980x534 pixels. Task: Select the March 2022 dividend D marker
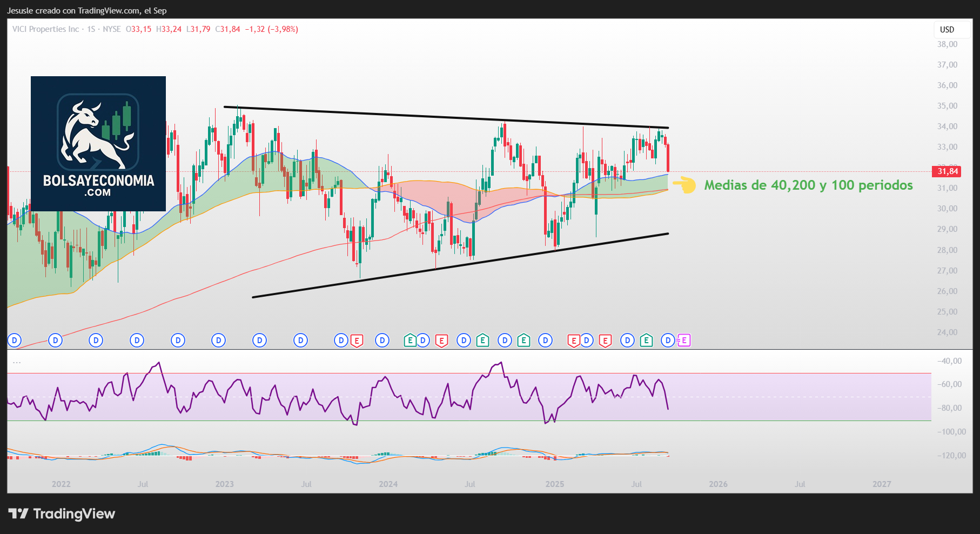coord(96,341)
